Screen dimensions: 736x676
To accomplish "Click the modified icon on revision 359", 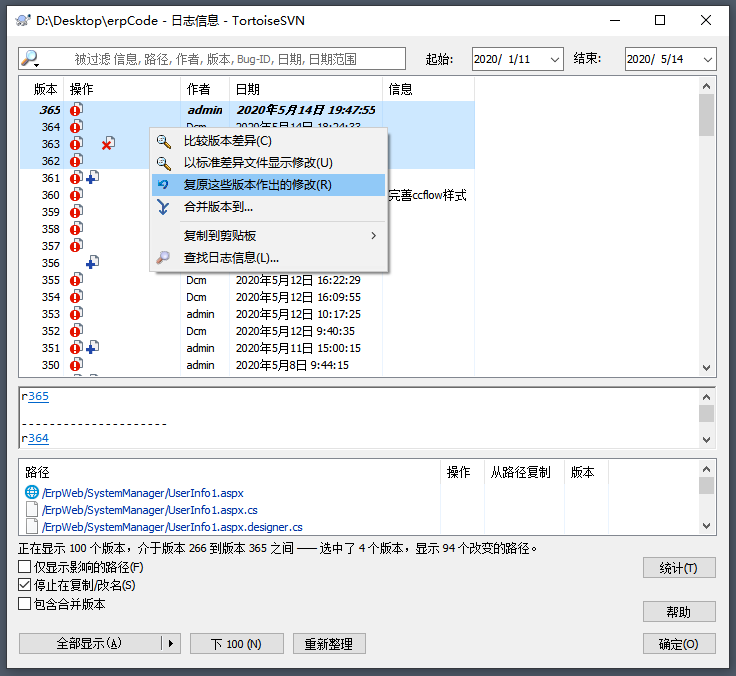I will (77, 212).
